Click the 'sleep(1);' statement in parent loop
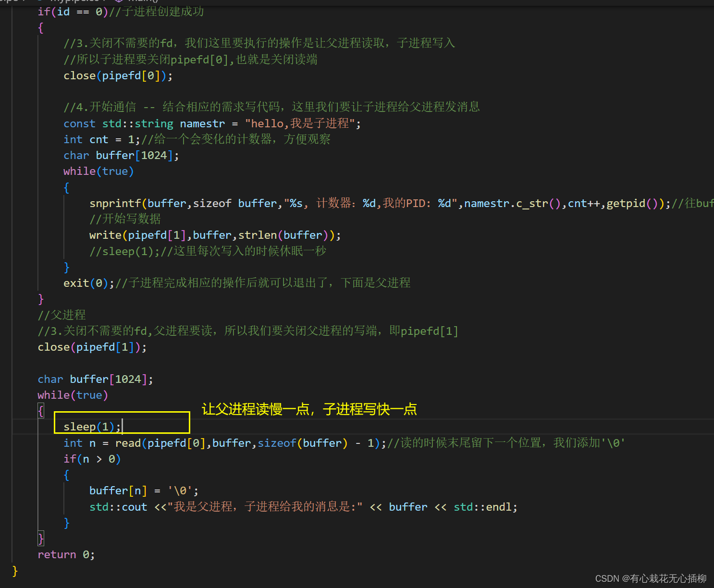Viewport: 714px width, 588px height. click(x=92, y=427)
